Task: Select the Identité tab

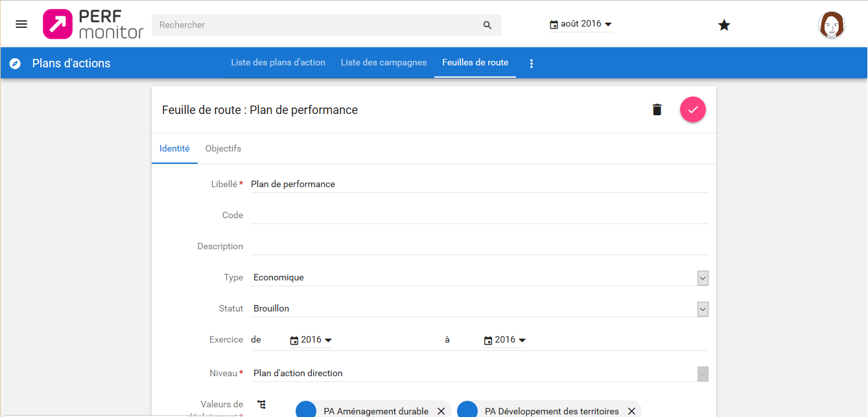Action: click(174, 148)
